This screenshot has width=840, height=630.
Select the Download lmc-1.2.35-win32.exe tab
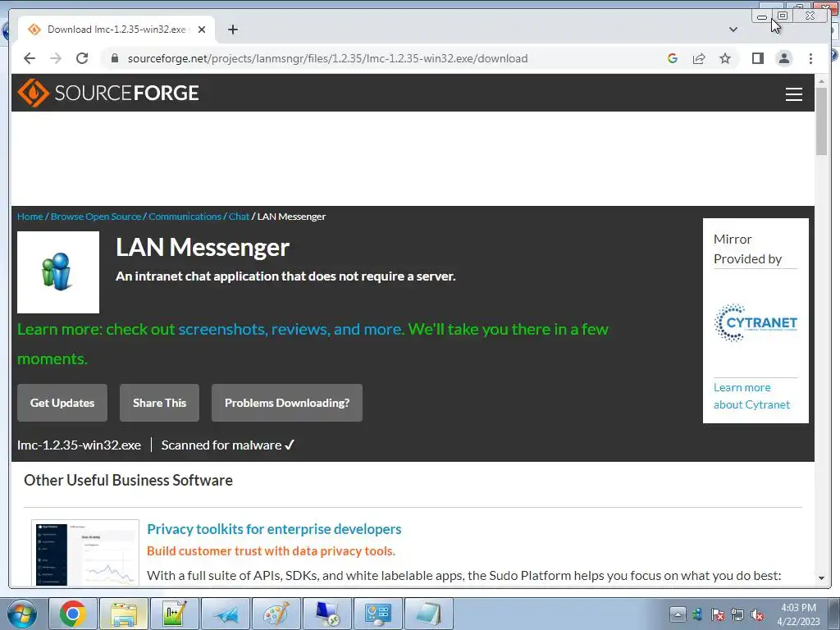point(116,30)
